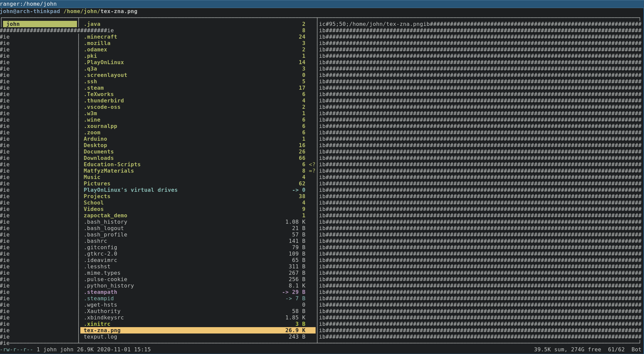The height and width of the screenshot is (354, 644).
Task: Select the .Xauthority file
Action: point(198,311)
